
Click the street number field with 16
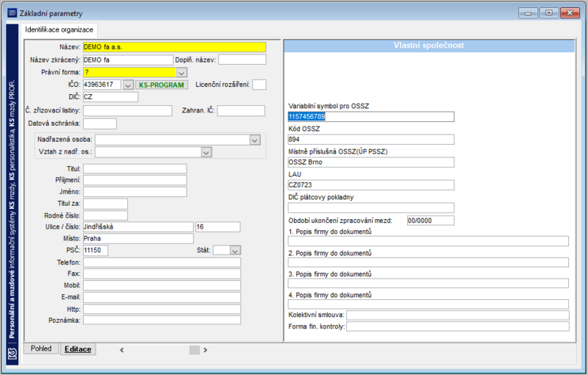[218, 227]
